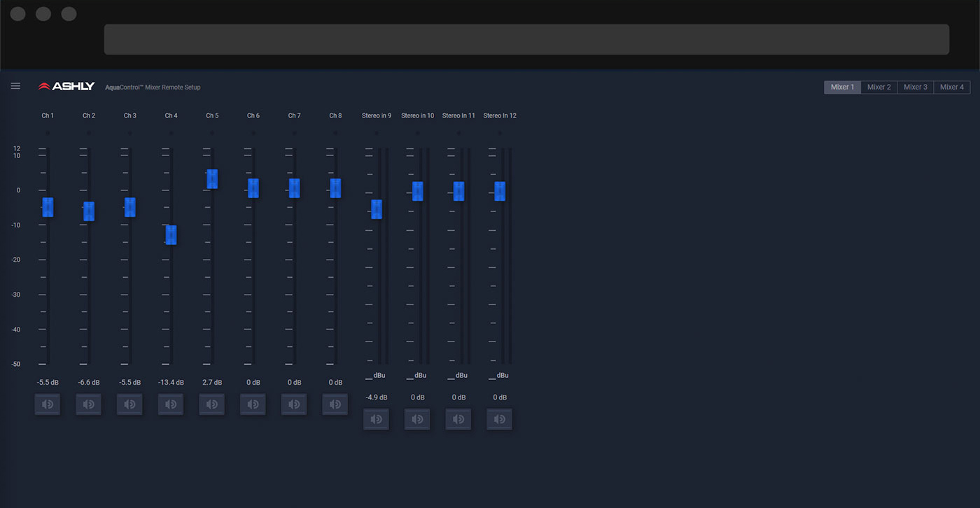Click the Ch 3 fader handle
980x508 pixels.
pos(130,207)
